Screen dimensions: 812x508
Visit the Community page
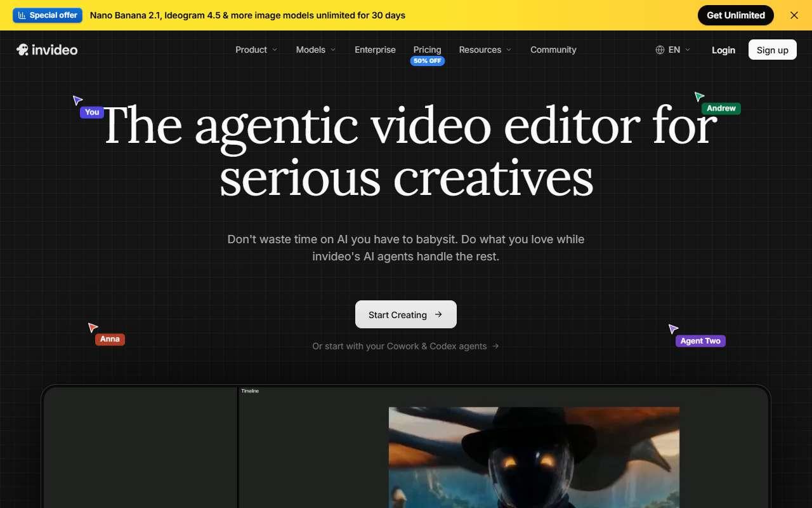pos(553,50)
